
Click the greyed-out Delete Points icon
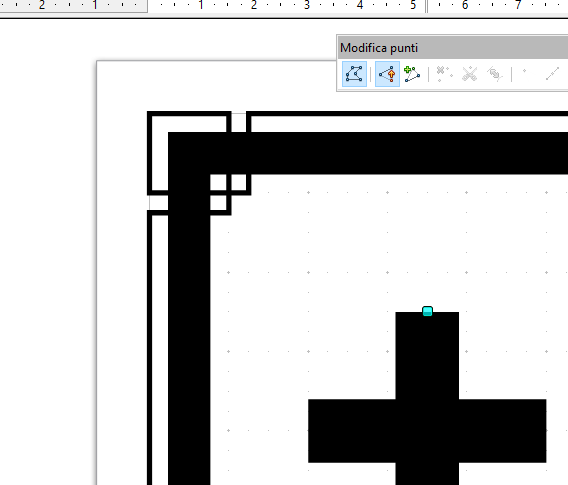[x=444, y=74]
